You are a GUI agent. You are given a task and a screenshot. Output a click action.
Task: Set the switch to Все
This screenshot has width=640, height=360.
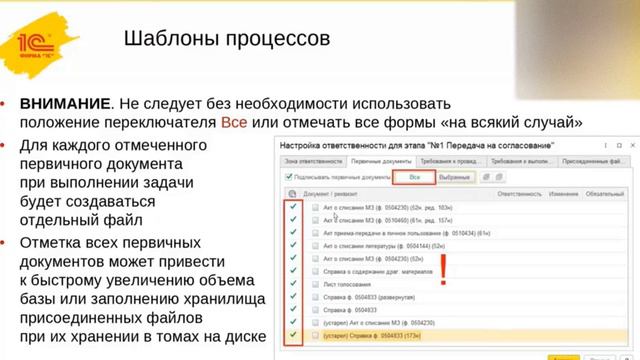point(414,178)
